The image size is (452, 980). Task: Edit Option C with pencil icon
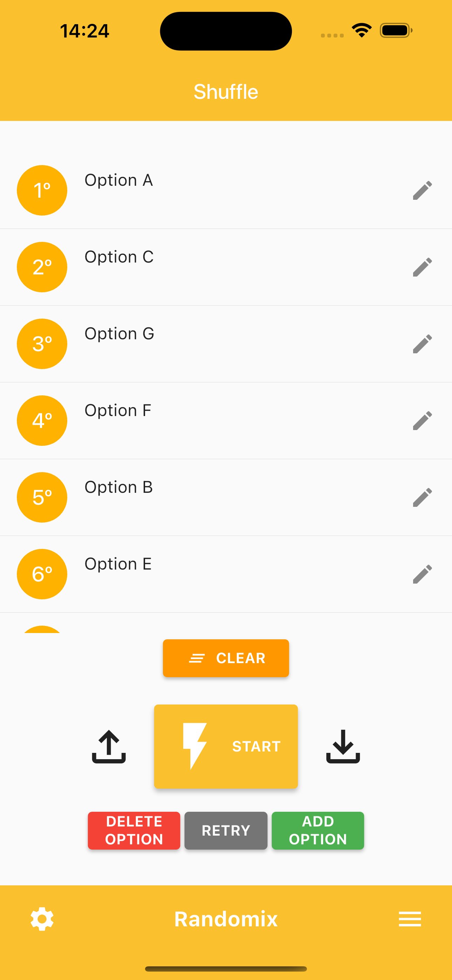(x=422, y=267)
